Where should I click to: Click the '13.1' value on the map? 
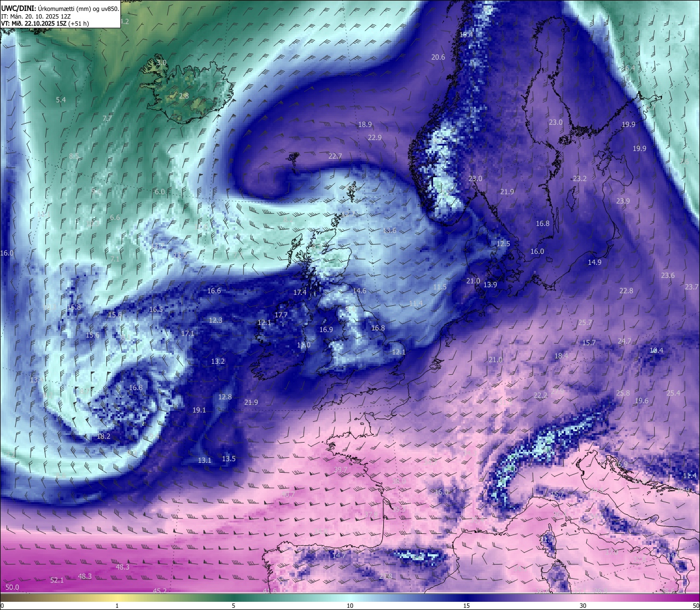click(x=205, y=460)
